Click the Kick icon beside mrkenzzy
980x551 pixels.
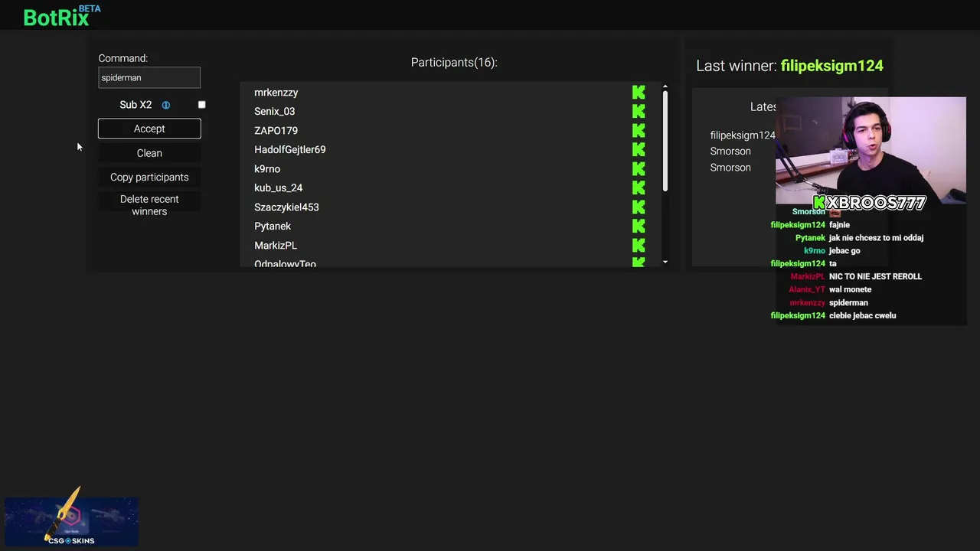pos(639,93)
